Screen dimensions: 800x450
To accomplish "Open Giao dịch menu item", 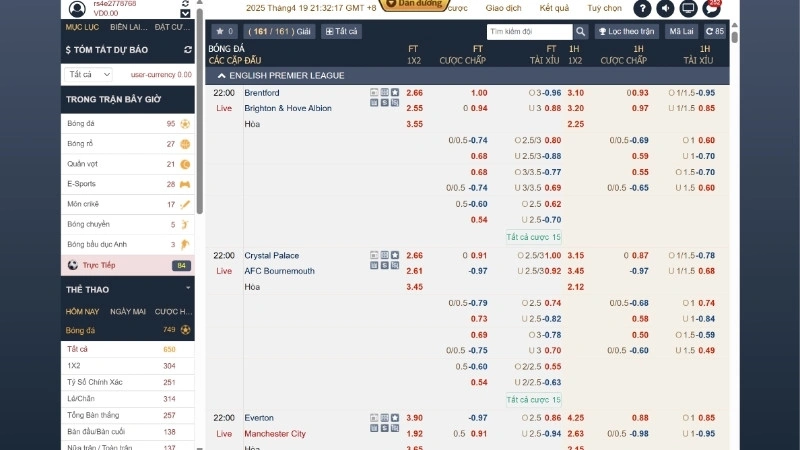I will click(503, 8).
